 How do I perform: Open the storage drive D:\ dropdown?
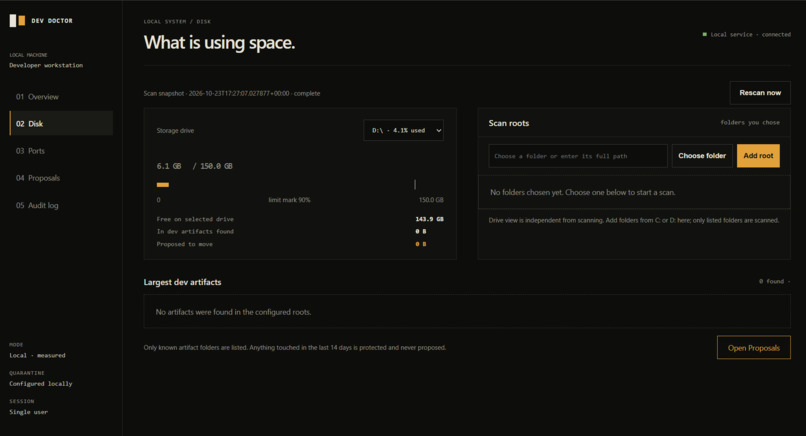404,130
